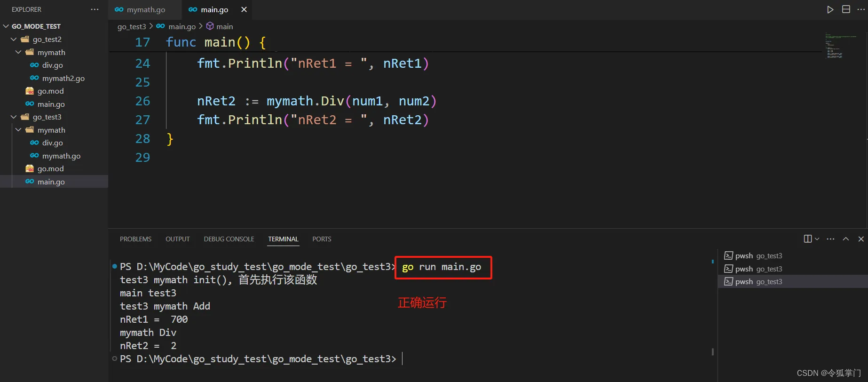Click the nRet2 Println statement line 27
The image size is (868, 382).
click(x=313, y=120)
